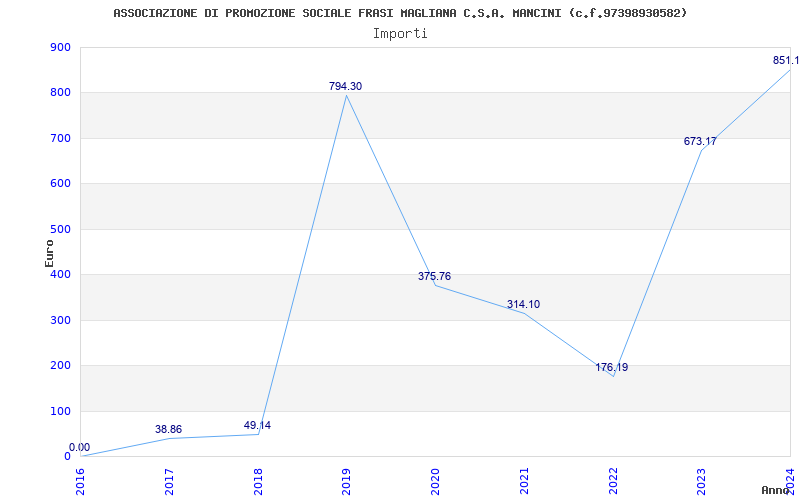The height and width of the screenshot is (500, 800).
Task: Click the Anno x-axis label
Action: click(776, 490)
